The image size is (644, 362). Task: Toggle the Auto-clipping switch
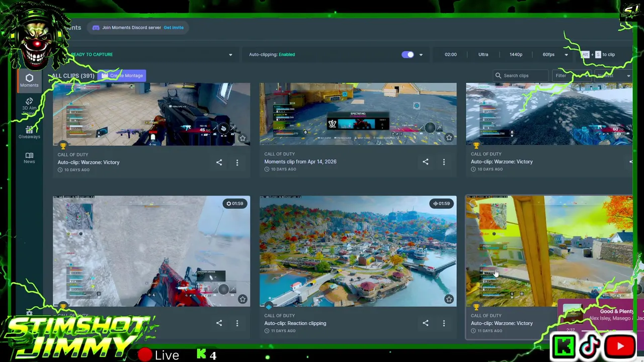(408, 54)
